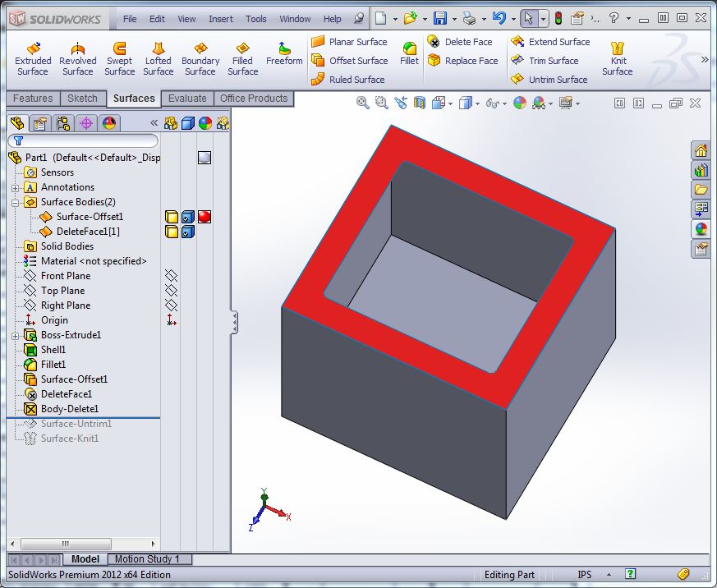Expand the Boss-Extrude1 feature
The width and height of the screenshot is (717, 588).
(15, 335)
